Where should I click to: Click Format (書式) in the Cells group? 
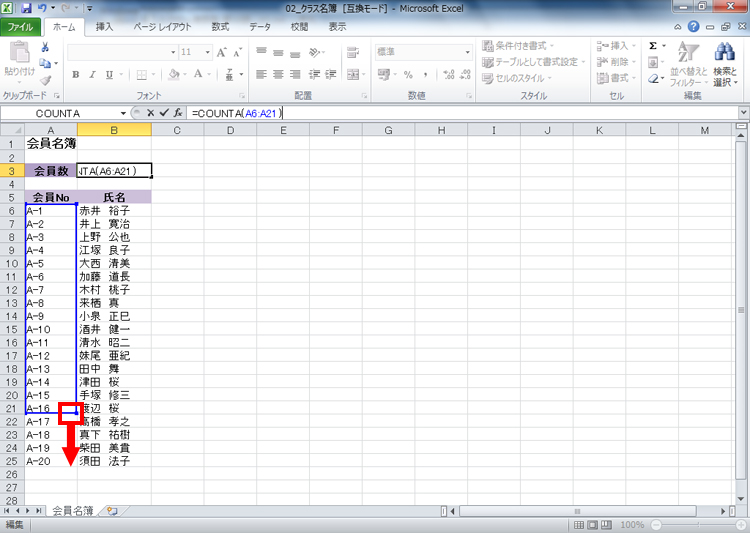[616, 78]
